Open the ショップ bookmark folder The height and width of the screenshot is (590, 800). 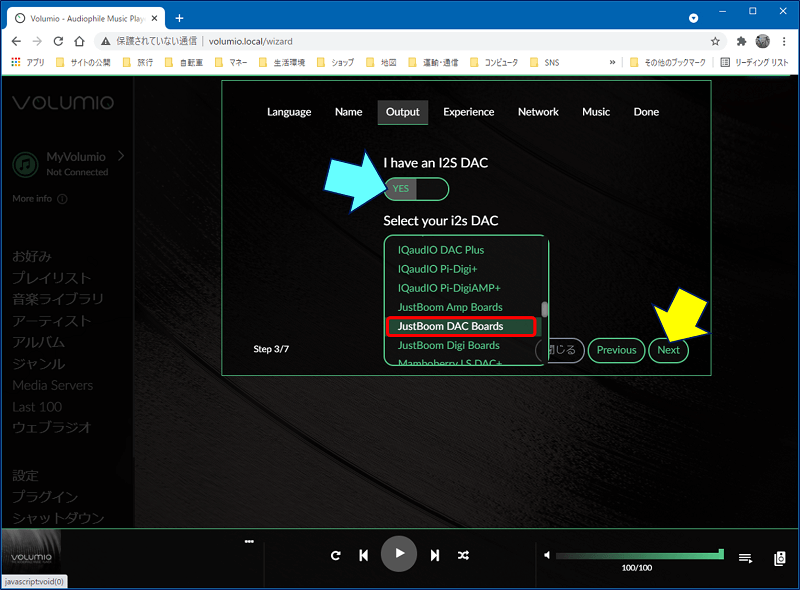[x=335, y=62]
